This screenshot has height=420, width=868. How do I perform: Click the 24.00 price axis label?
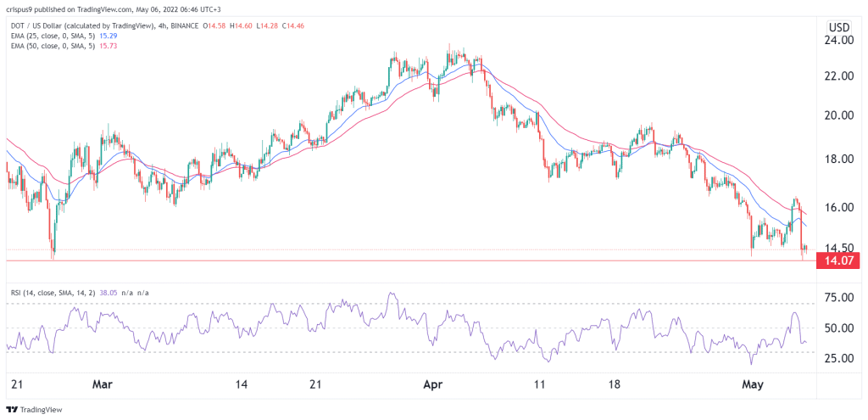pyautogui.click(x=837, y=40)
